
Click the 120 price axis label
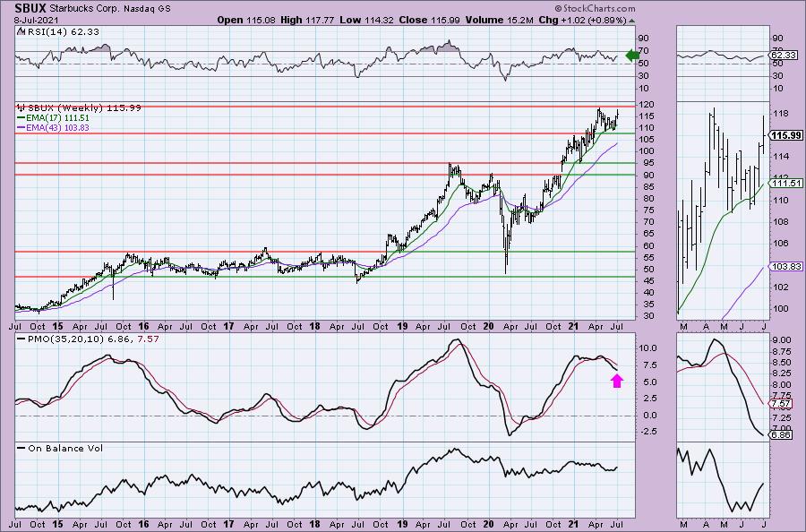coord(647,105)
